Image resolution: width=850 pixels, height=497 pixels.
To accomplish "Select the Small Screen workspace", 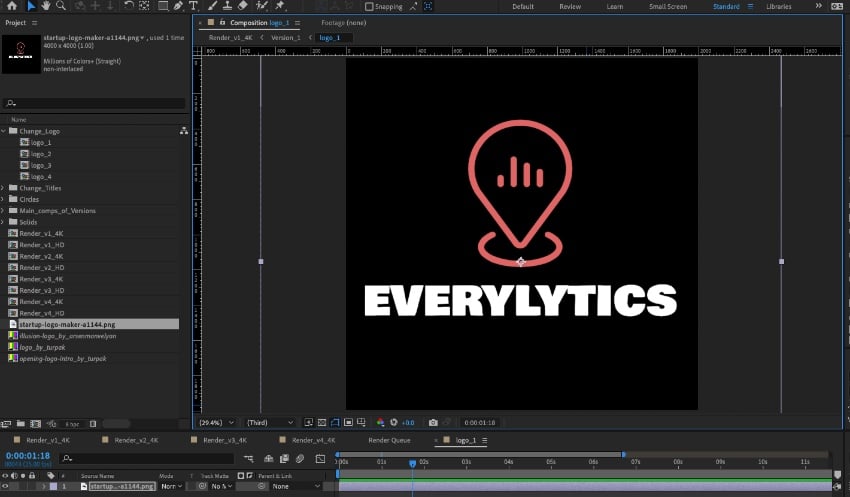I will tap(668, 7).
